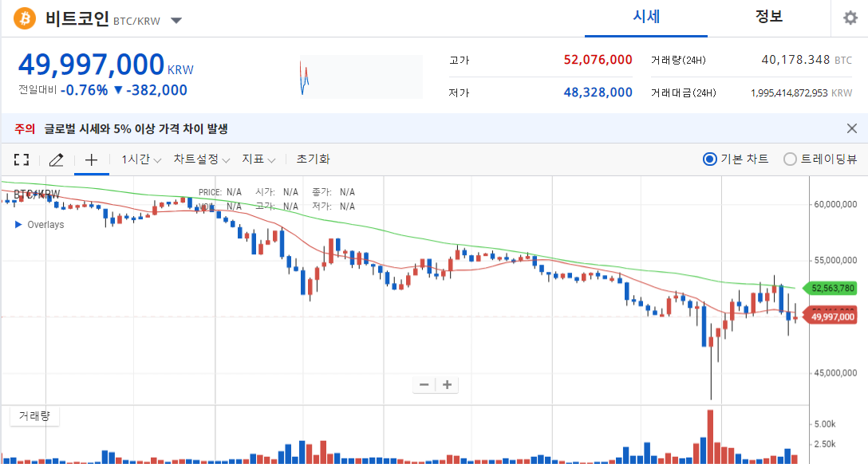This screenshot has height=464, width=868.
Task: Switch to the 정보 tab
Action: (769, 17)
